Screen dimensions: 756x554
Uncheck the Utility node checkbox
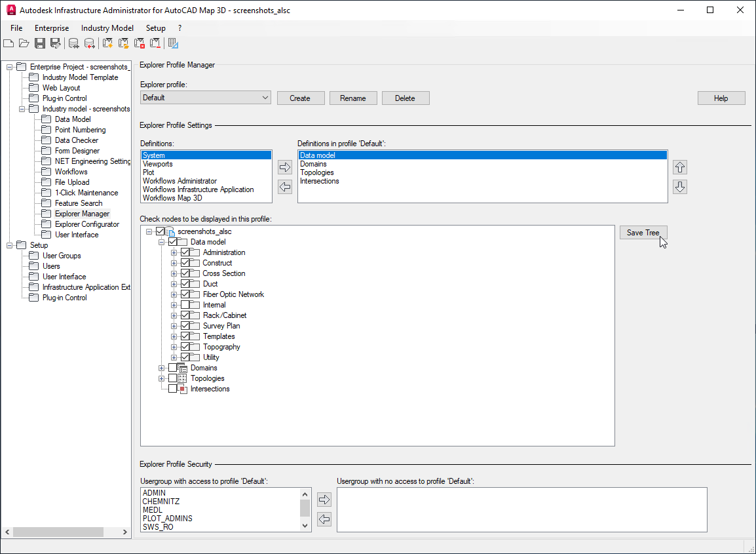tap(185, 357)
